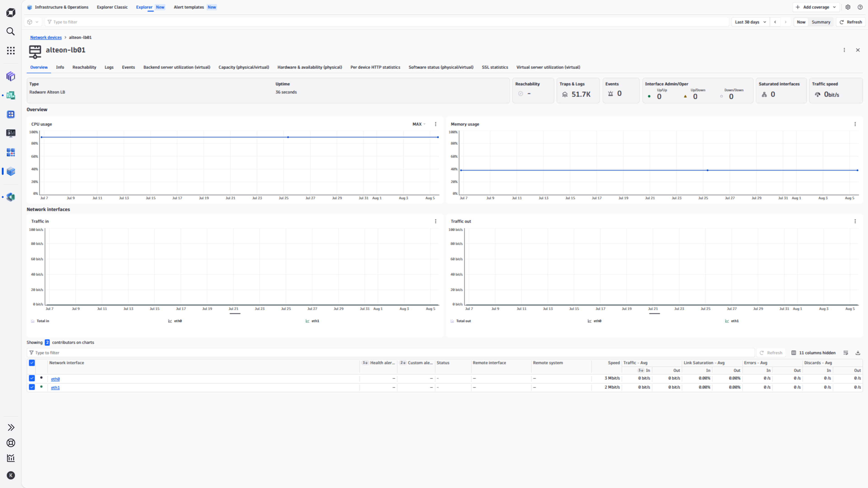Click the Now button

pyautogui.click(x=801, y=22)
